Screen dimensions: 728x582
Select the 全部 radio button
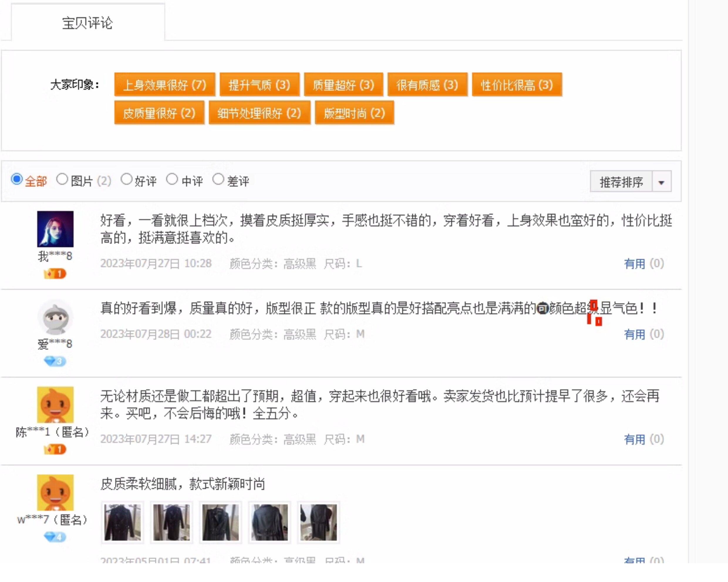pos(16,179)
